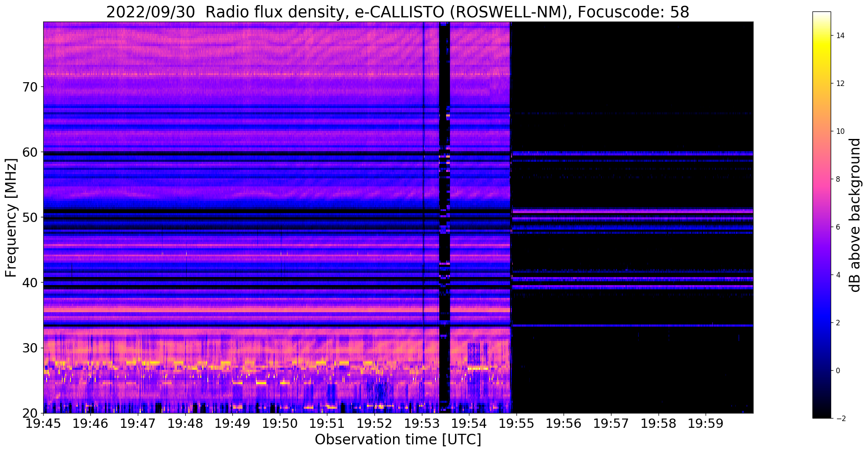Click the 19:59 time tick label

[x=706, y=423]
